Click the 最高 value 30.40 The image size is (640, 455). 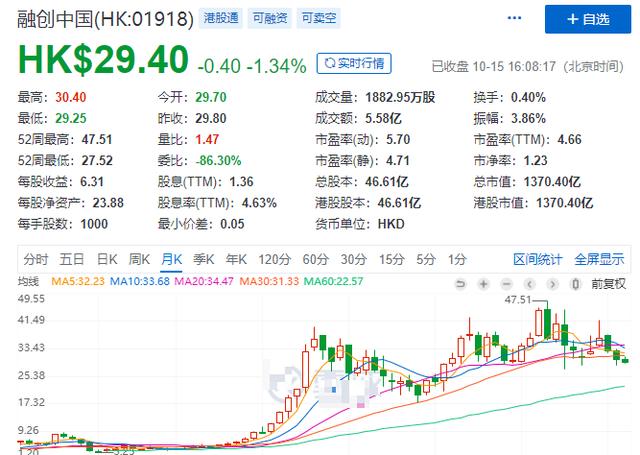[x=71, y=98]
